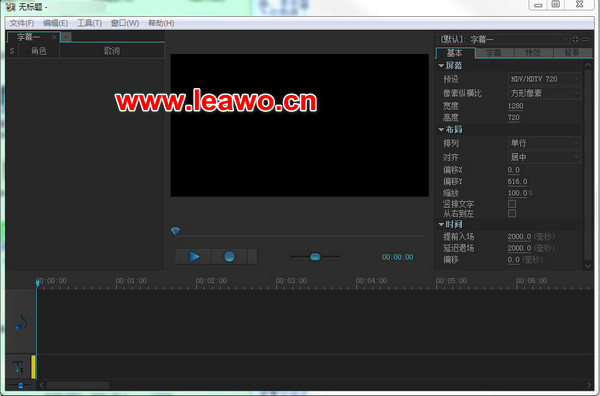Switch to the 背景 properties tab

[572, 52]
